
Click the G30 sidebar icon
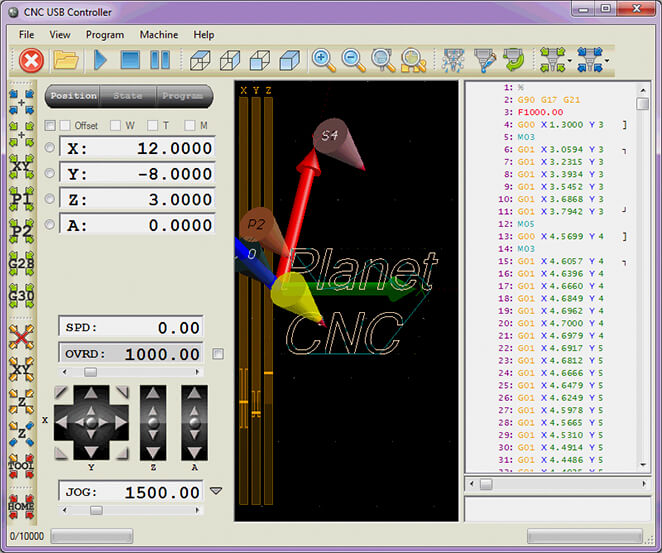click(22, 296)
